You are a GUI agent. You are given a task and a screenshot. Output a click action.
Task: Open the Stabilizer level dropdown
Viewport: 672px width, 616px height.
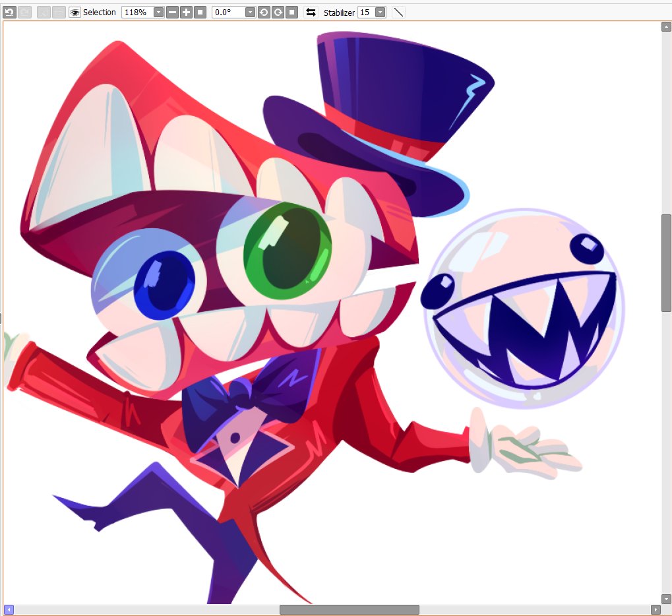380,13
